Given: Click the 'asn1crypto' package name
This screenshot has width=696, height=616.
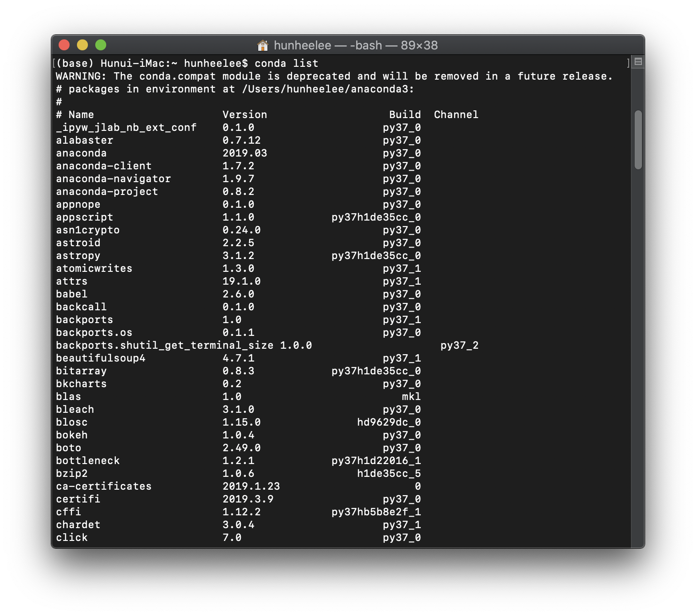Looking at the screenshot, I should pos(88,230).
